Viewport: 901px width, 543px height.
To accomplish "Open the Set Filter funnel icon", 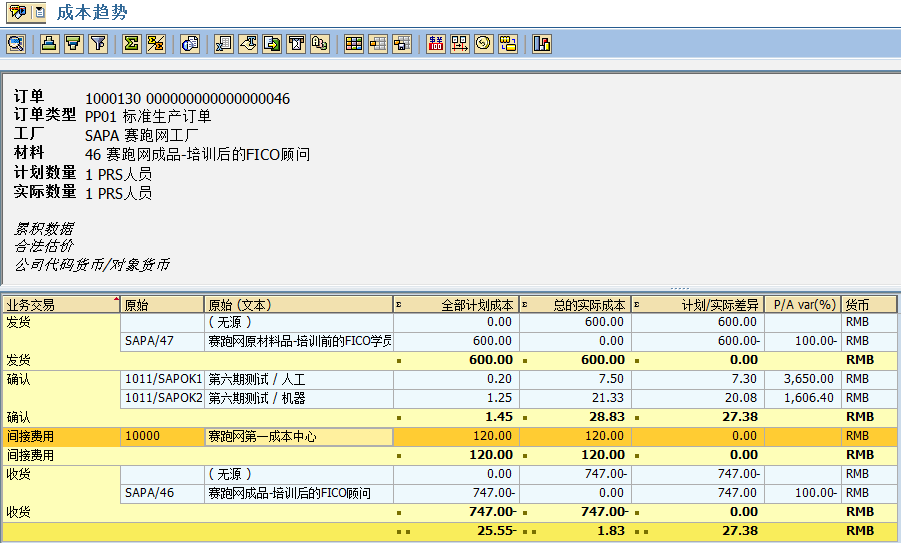I will click(x=99, y=44).
